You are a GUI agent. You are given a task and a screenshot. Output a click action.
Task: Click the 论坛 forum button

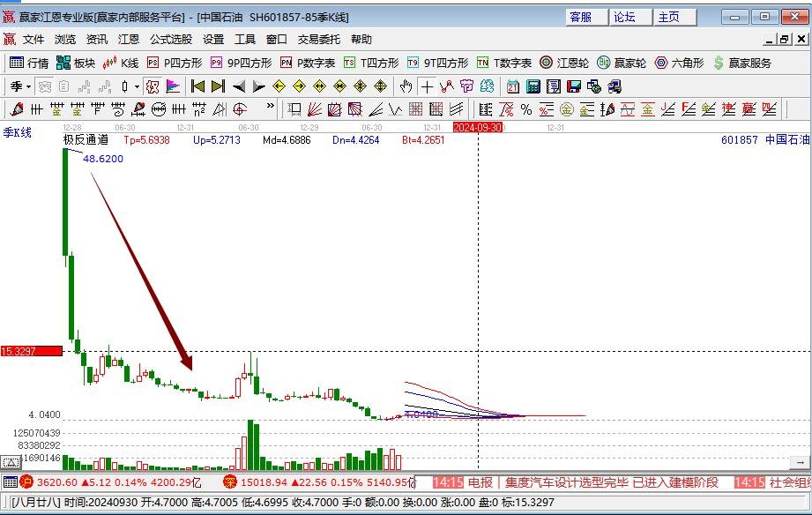[x=630, y=17]
